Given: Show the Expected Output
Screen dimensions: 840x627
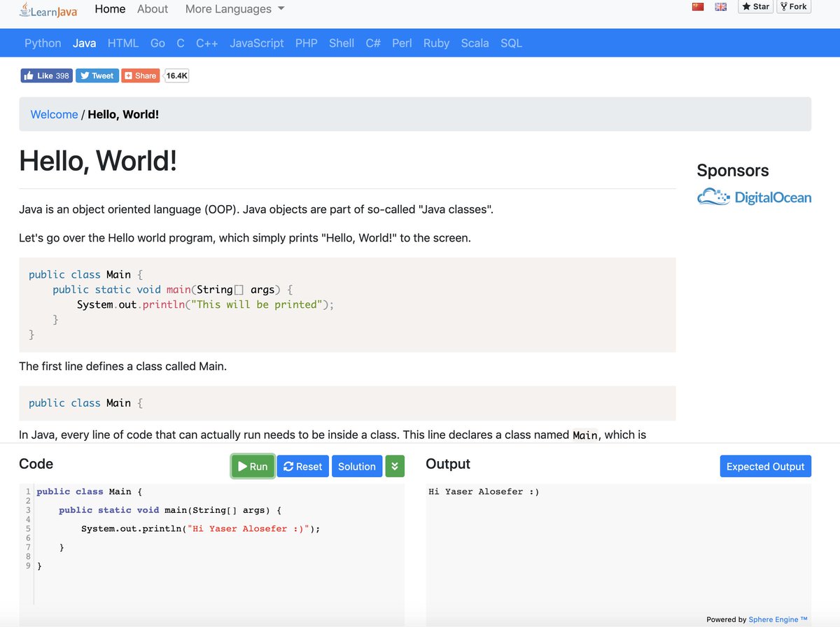Looking at the screenshot, I should [x=765, y=466].
